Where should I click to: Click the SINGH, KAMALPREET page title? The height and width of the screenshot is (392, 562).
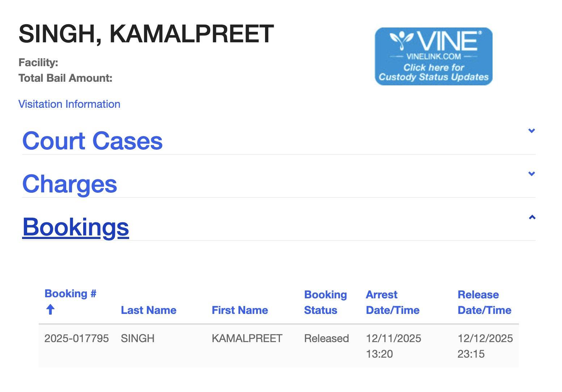click(x=146, y=34)
